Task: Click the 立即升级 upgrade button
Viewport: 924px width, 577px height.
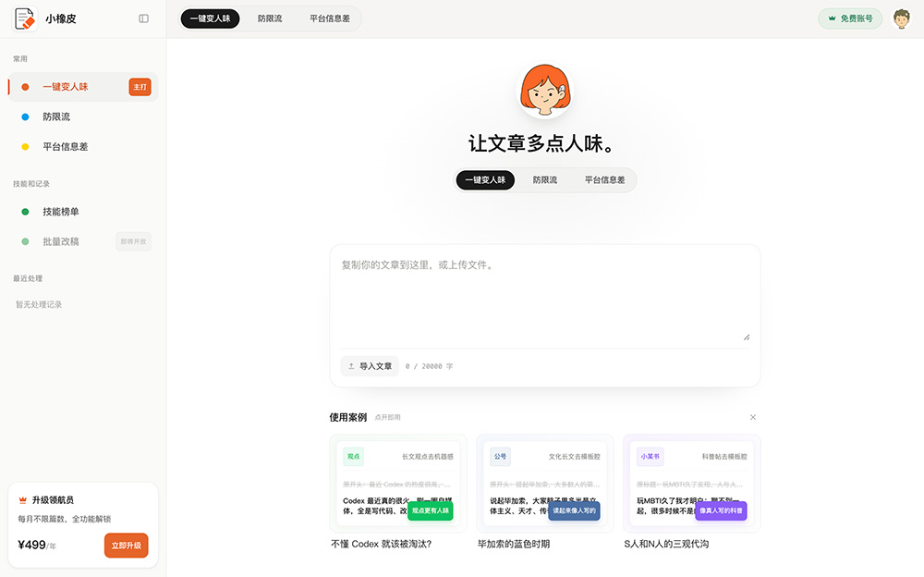Action: coord(127,546)
